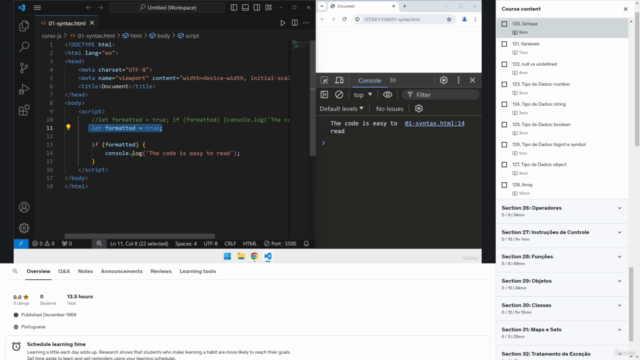This screenshot has width=640, height=360.
Task: Reload the Chrome page
Action: click(x=344, y=19)
